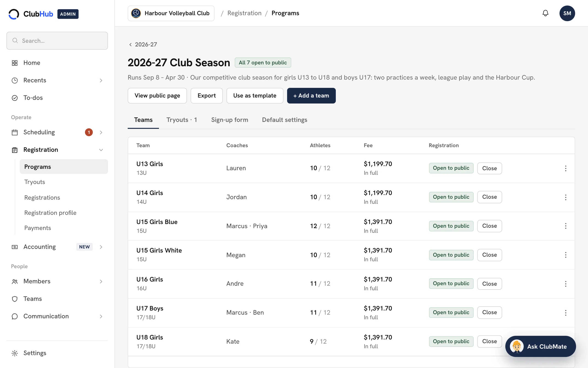Viewport: 588px width, 368px height.
Task: Open the SM user avatar menu
Action: tap(567, 13)
